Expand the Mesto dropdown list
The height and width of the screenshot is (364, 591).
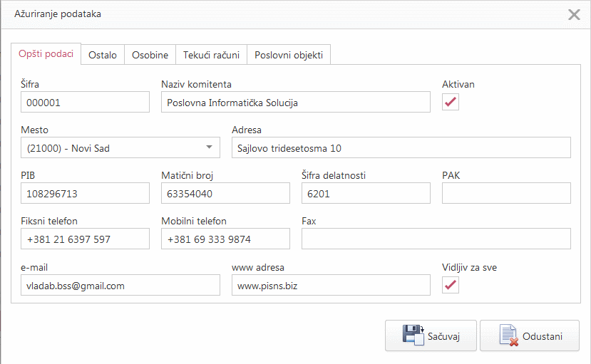pos(209,147)
